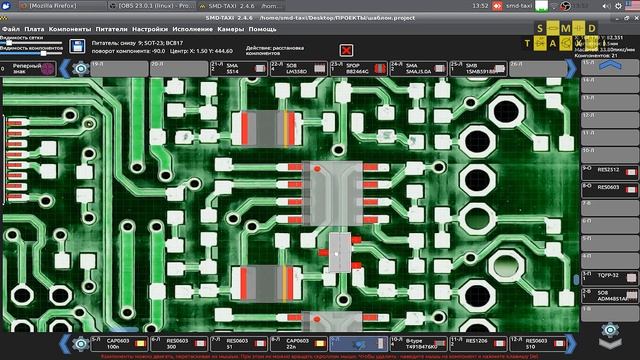Click the SO8 chip placed at board center
Screen dimensions: 640x360
332,193
